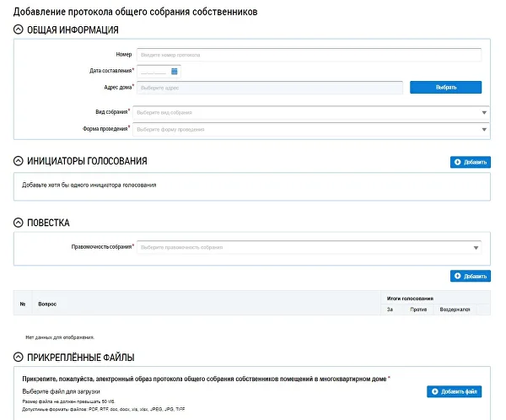The width and height of the screenshot is (506, 420).
Task: Collapse the ПРИКРЕПЛЁННЫЕ ФАЙЛЫ section chevron
Action: pos(19,358)
